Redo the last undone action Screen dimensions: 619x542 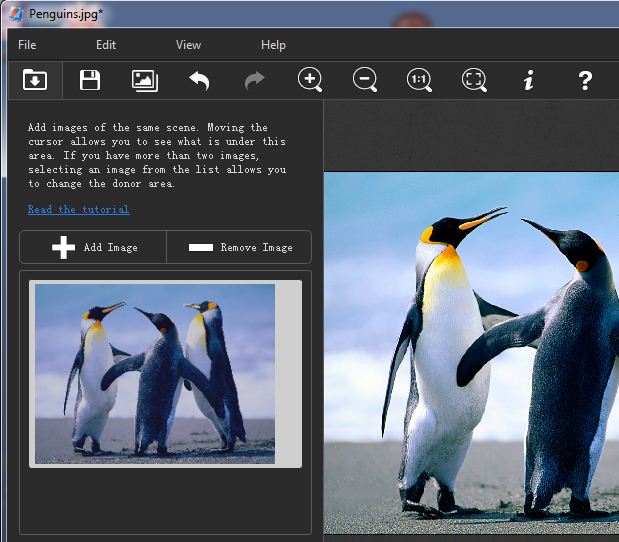coord(255,81)
